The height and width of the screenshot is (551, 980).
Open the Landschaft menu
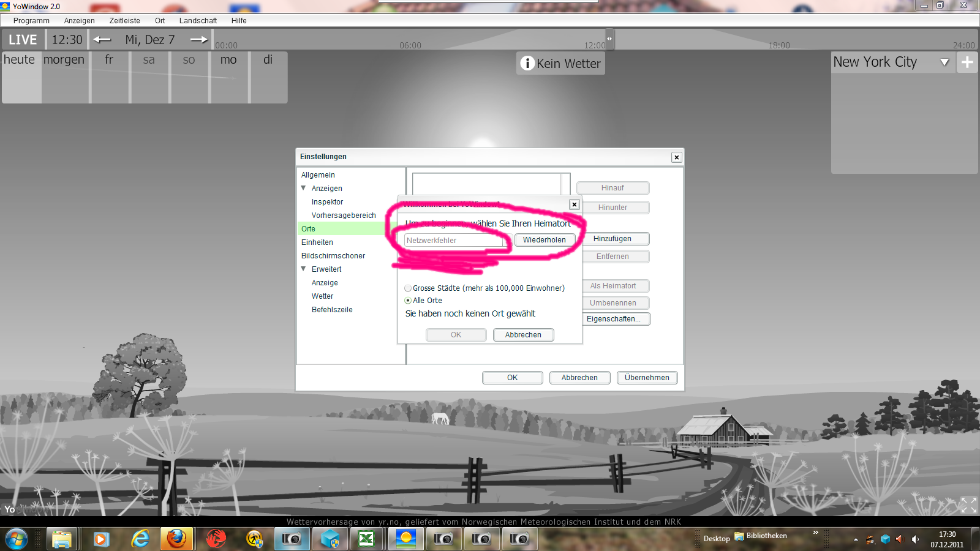[198, 21]
